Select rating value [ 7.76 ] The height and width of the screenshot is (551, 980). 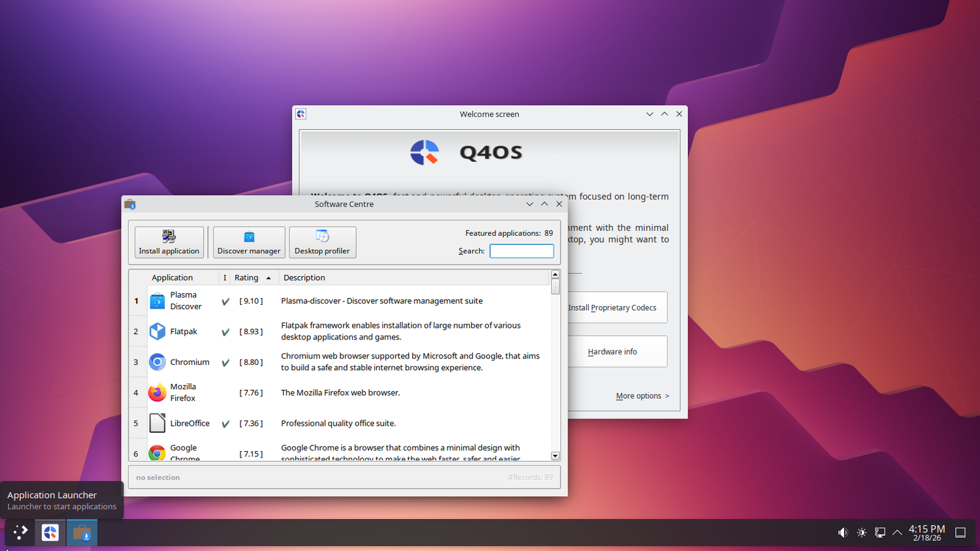pyautogui.click(x=251, y=392)
